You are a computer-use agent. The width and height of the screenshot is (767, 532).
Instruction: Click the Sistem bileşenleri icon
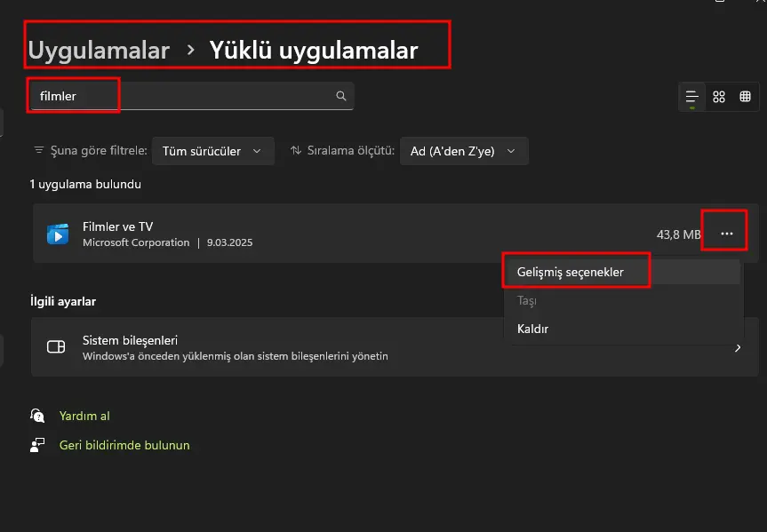point(56,346)
